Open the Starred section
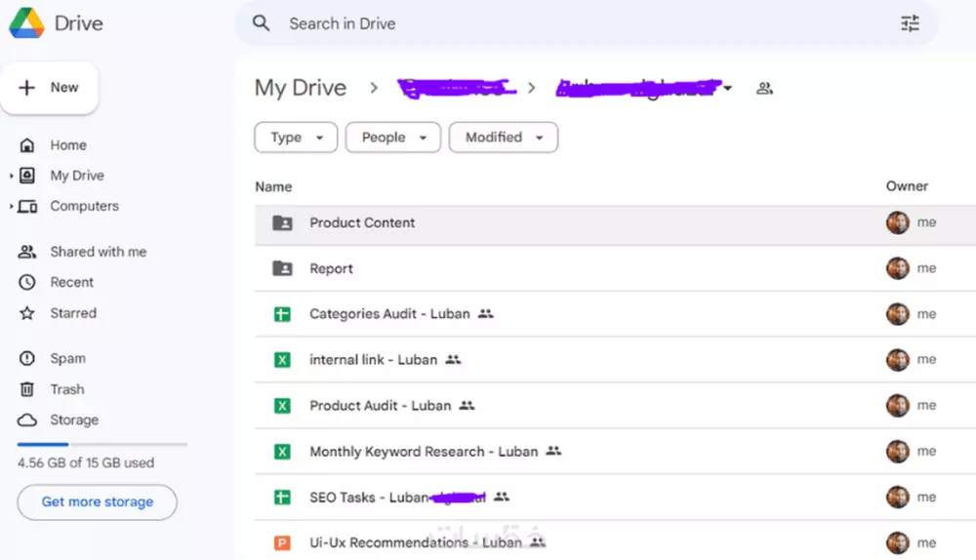This screenshot has height=560, width=976. click(73, 313)
